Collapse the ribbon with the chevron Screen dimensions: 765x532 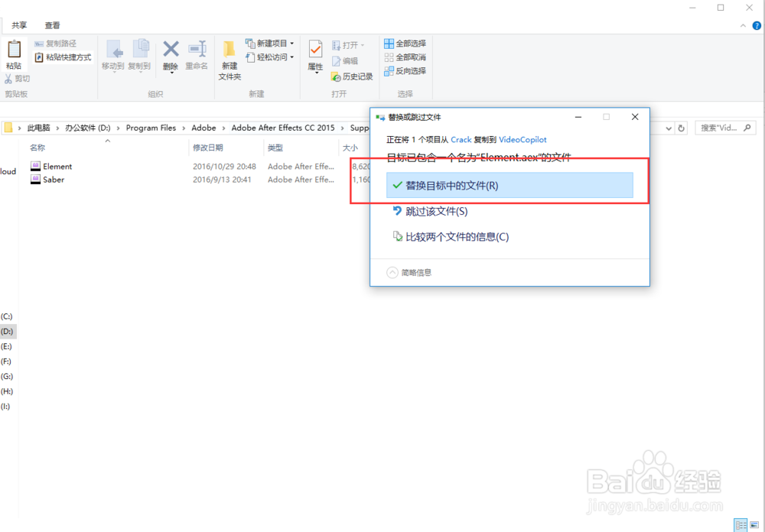[x=743, y=26]
